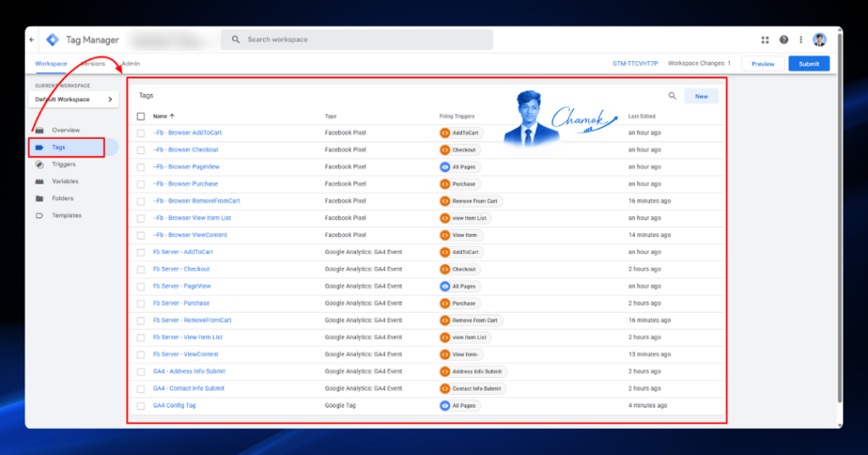Select checkbox for Fb Server - Purchase

coord(142,303)
